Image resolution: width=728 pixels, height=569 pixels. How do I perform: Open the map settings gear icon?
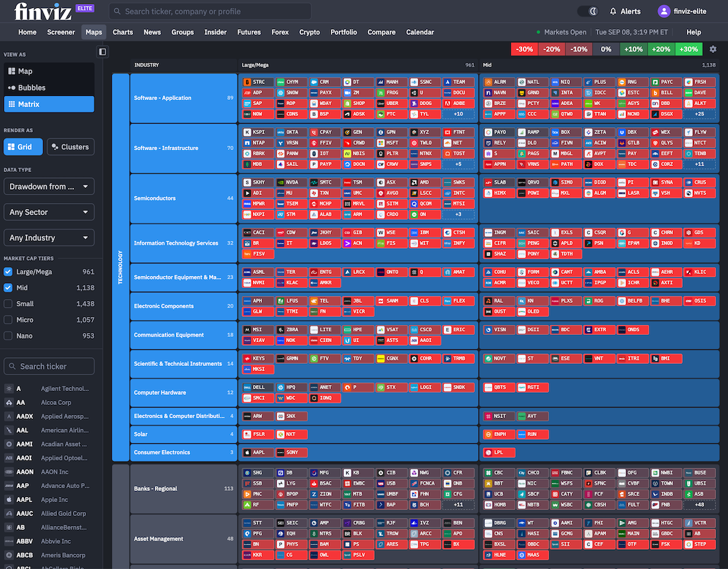point(713,49)
